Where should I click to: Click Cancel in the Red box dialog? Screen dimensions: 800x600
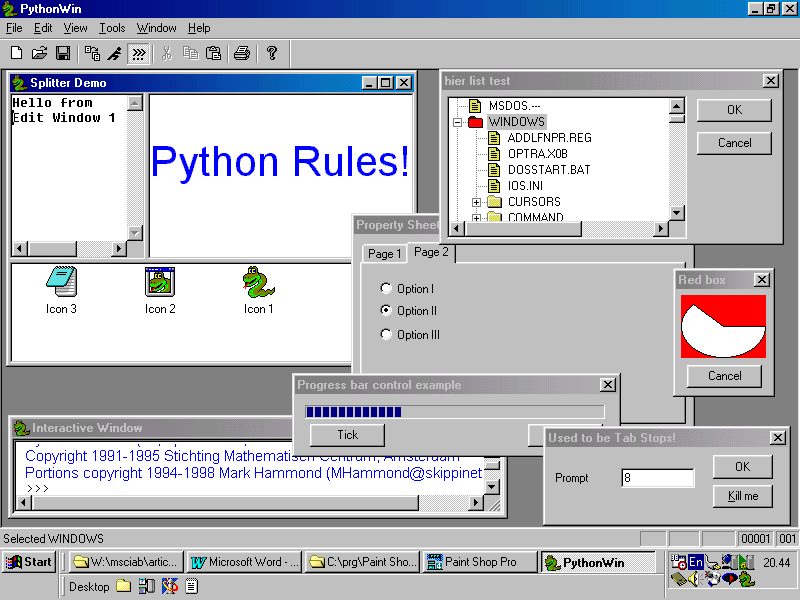(x=724, y=376)
